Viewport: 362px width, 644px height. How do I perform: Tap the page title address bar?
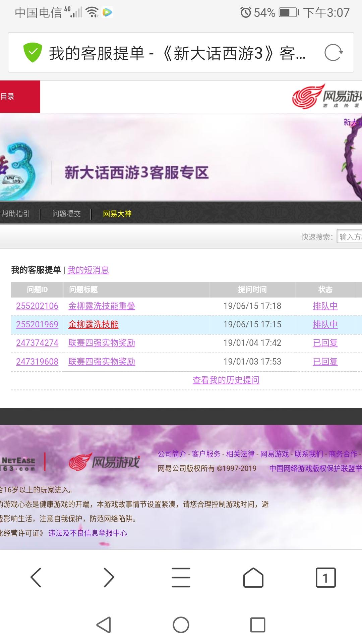(178, 53)
